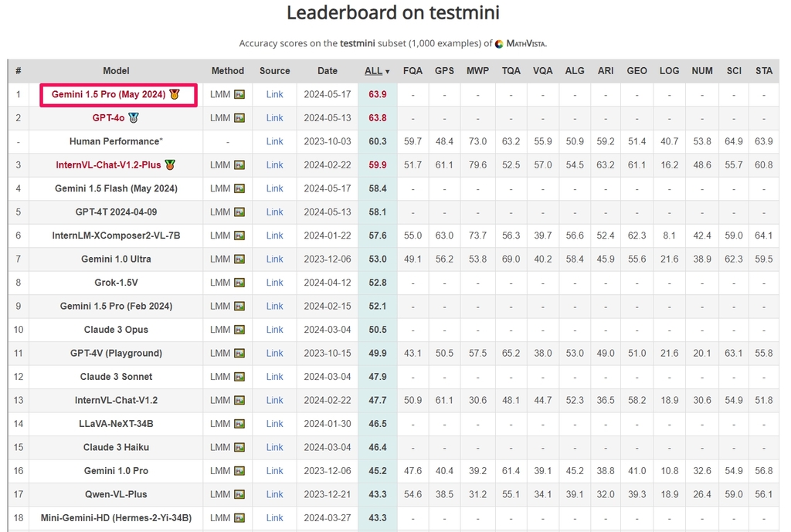Click the VQA column header

pos(543,70)
